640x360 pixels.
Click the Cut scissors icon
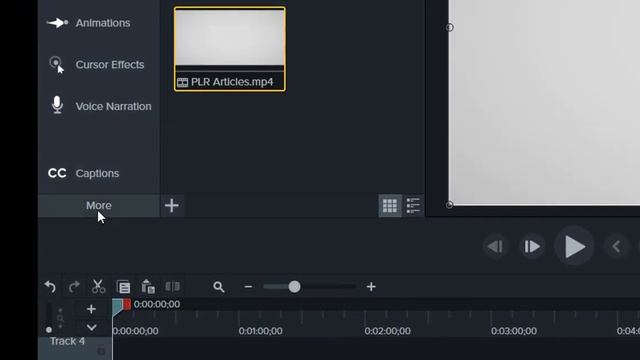(98, 287)
